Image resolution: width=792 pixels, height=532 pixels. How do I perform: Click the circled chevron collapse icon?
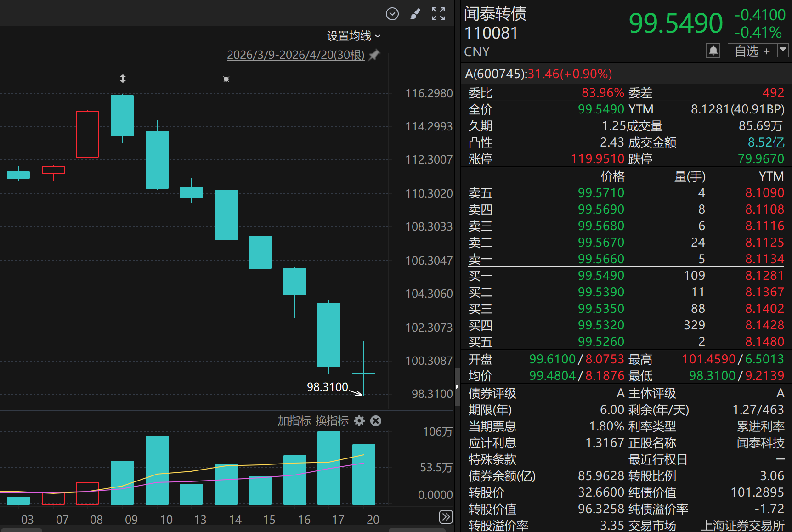click(x=392, y=14)
